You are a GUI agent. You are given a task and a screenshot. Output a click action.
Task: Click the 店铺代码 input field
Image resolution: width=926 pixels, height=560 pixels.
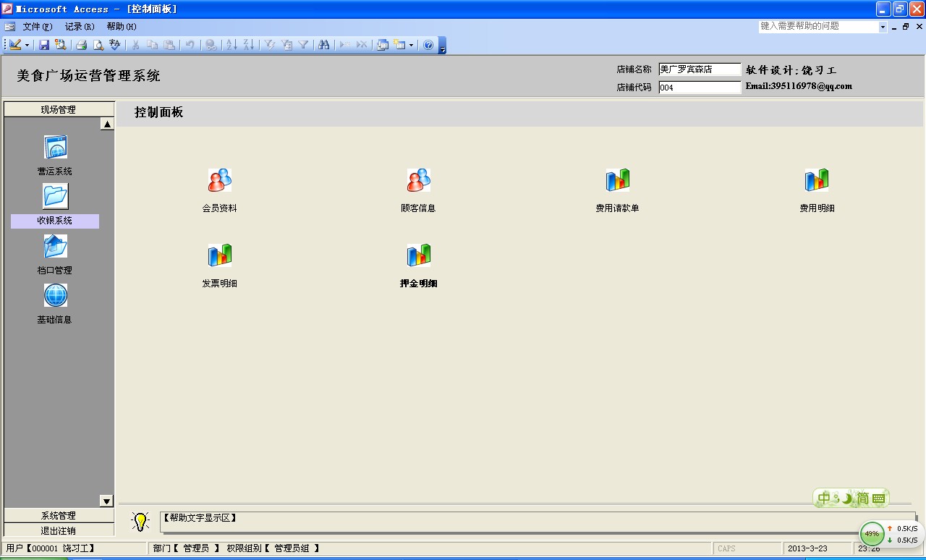click(x=700, y=88)
